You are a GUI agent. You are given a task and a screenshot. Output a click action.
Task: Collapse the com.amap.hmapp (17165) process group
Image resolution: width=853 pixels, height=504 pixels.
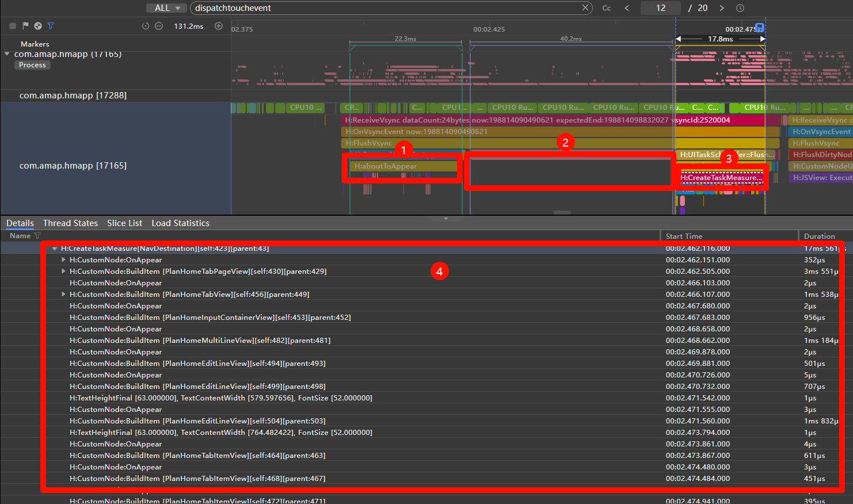pyautogui.click(x=7, y=54)
